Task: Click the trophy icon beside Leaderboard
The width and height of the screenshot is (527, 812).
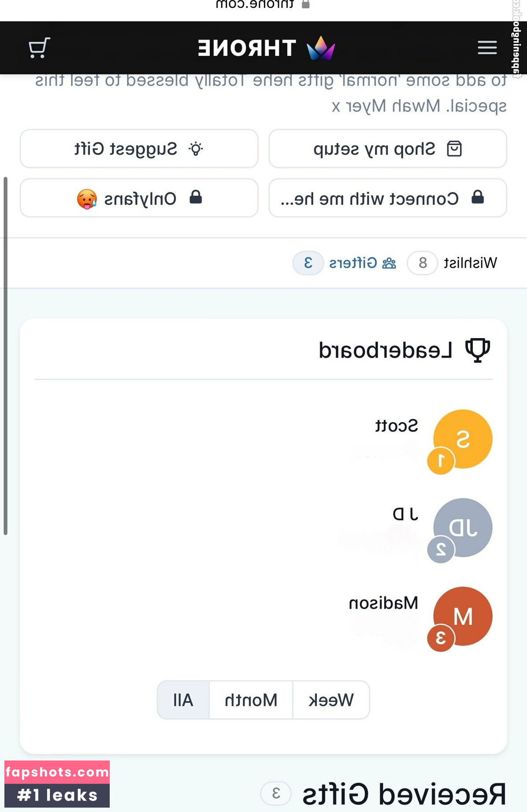Action: pyautogui.click(x=478, y=350)
